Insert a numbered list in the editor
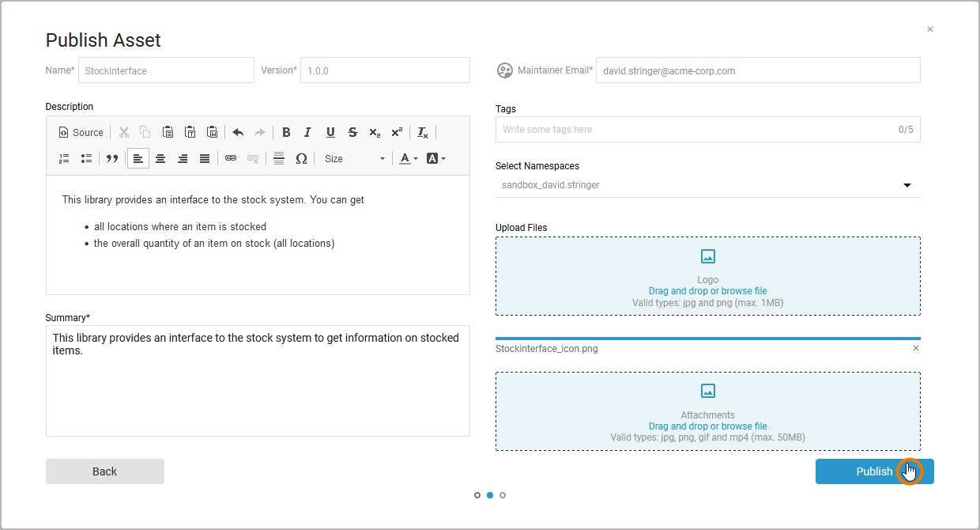The width and height of the screenshot is (980, 530). tap(63, 158)
